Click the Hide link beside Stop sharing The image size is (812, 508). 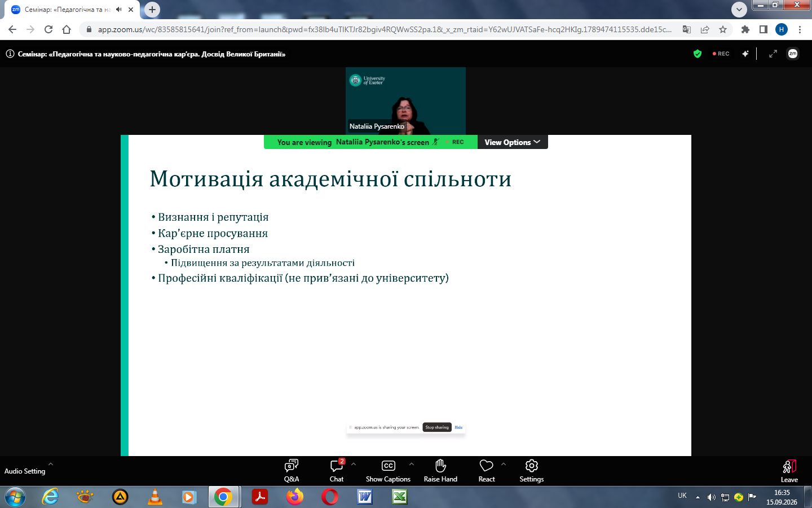point(458,427)
